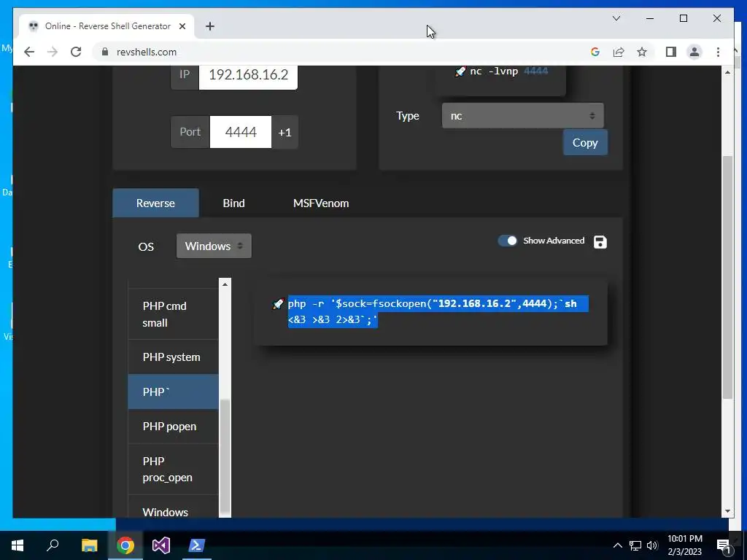Open the Chrome three-dot menu
This screenshot has width=747, height=560.
[718, 52]
